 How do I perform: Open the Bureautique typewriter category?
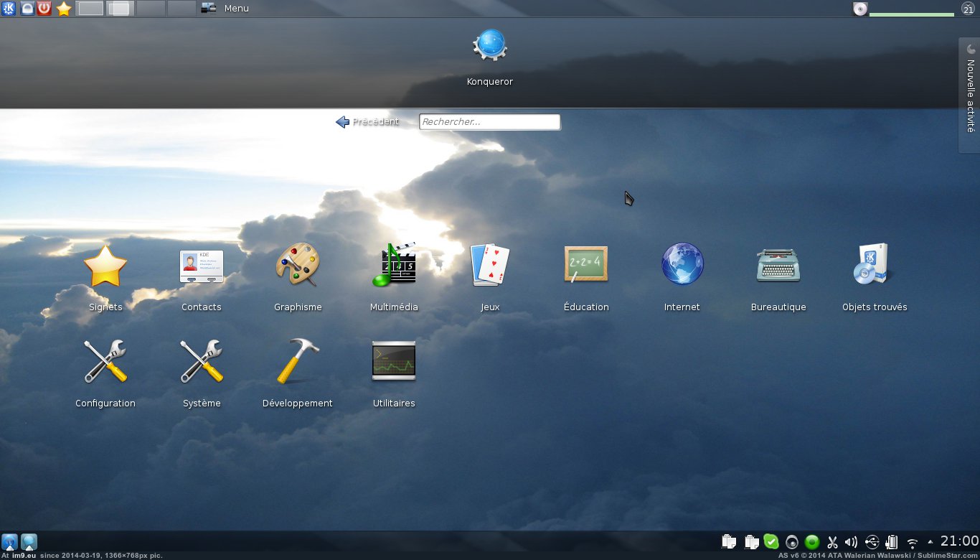point(778,266)
